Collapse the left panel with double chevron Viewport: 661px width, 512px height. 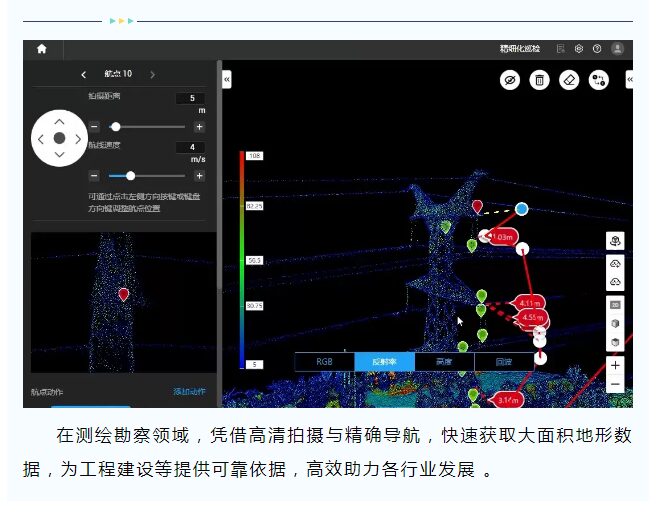point(227,78)
